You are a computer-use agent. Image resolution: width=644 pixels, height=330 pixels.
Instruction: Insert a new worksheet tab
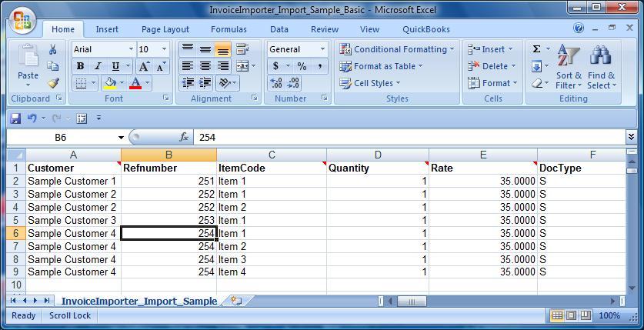click(x=236, y=301)
